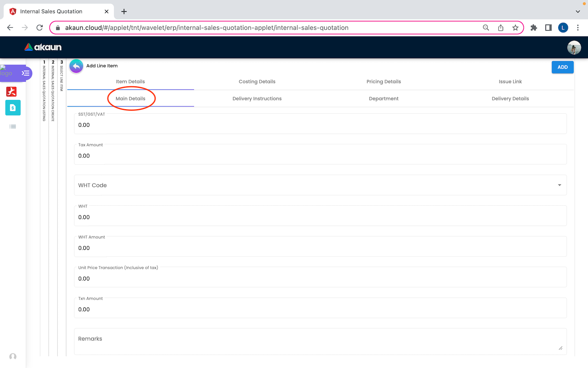Click the SST/GST/VAT input field
Viewport: 588px width, 368px height.
tap(321, 123)
